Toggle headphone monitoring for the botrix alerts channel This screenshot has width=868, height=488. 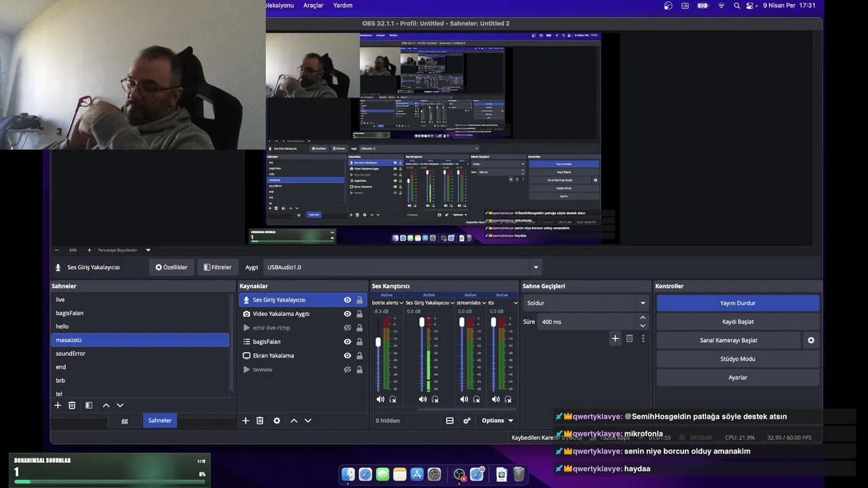tap(393, 399)
